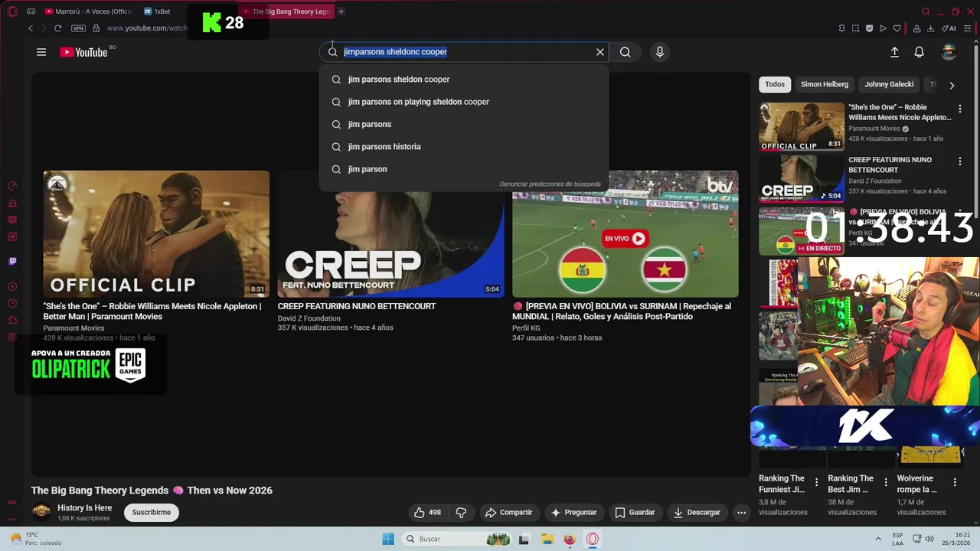This screenshot has width=980, height=551.
Task: Open options for sidebar CREEP video
Action: pyautogui.click(x=960, y=161)
